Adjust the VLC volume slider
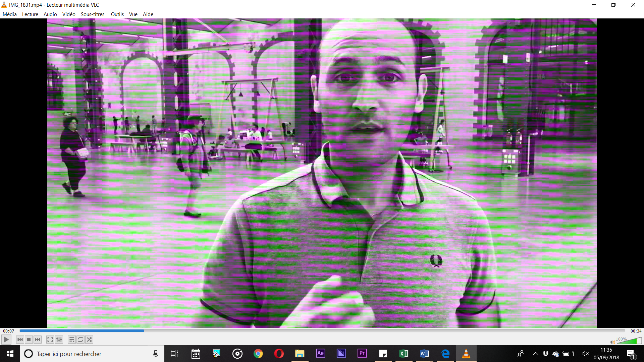Screen dimensions: 644x362 [629, 341]
